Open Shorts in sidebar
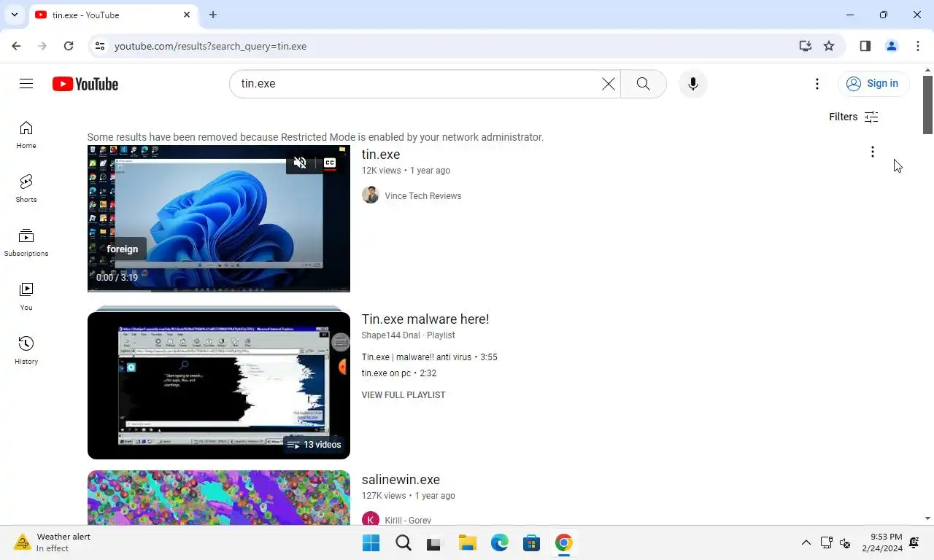Screen dimensions: 934x560 pyautogui.click(x=26, y=189)
